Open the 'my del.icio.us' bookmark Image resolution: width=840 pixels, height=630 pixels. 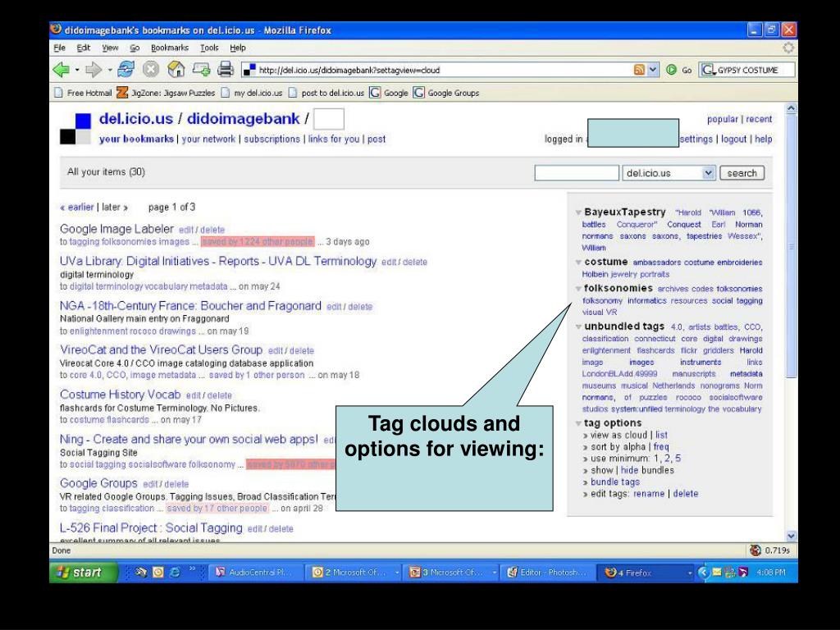[252, 93]
